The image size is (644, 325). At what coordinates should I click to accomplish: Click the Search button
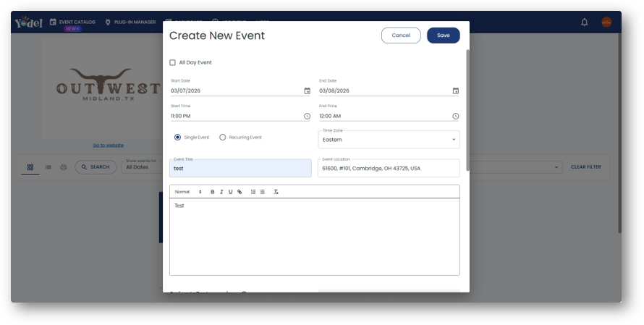tap(96, 167)
